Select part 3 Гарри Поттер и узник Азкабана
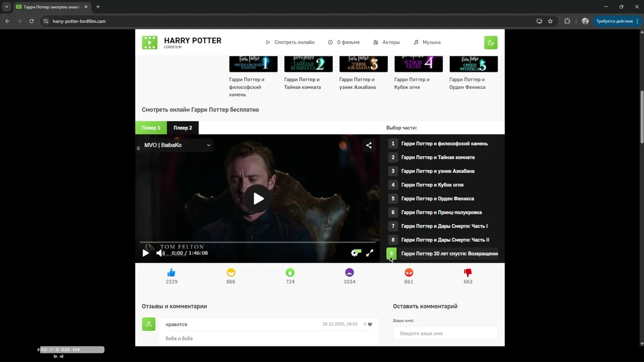Screen dimensions: 644x362 [443, 171]
